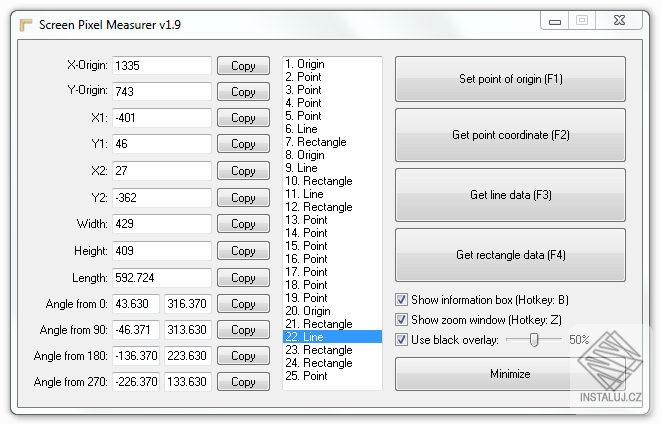Click the X2 field showing 27

click(x=162, y=171)
